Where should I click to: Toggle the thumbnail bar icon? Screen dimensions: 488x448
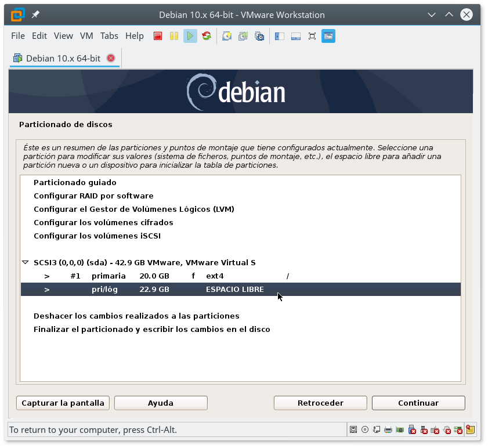pos(296,36)
